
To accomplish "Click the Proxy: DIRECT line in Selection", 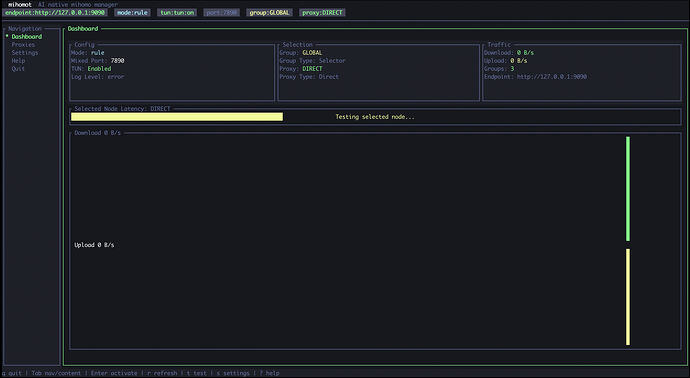I will click(301, 69).
